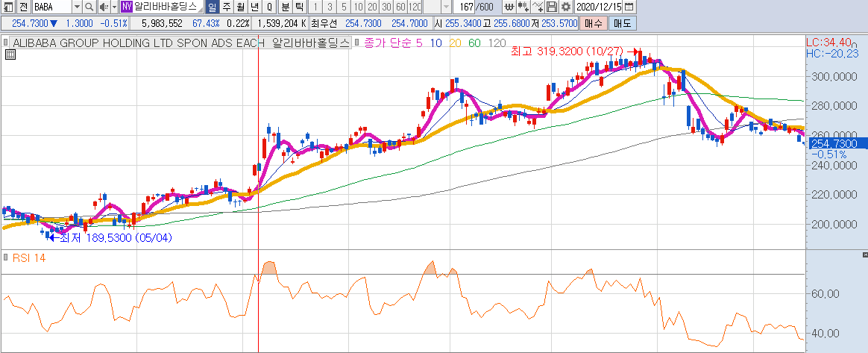Click the blue 10 moving average legend
Screen dimensions: 868x353
click(x=435, y=43)
